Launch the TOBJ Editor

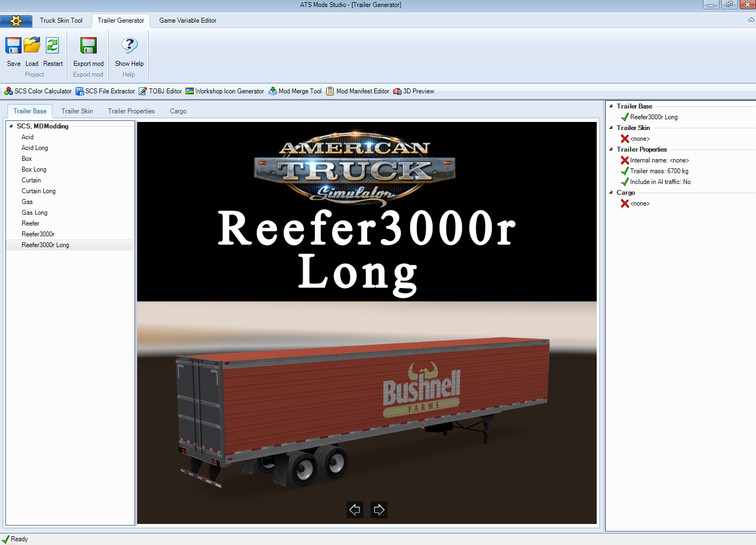160,91
